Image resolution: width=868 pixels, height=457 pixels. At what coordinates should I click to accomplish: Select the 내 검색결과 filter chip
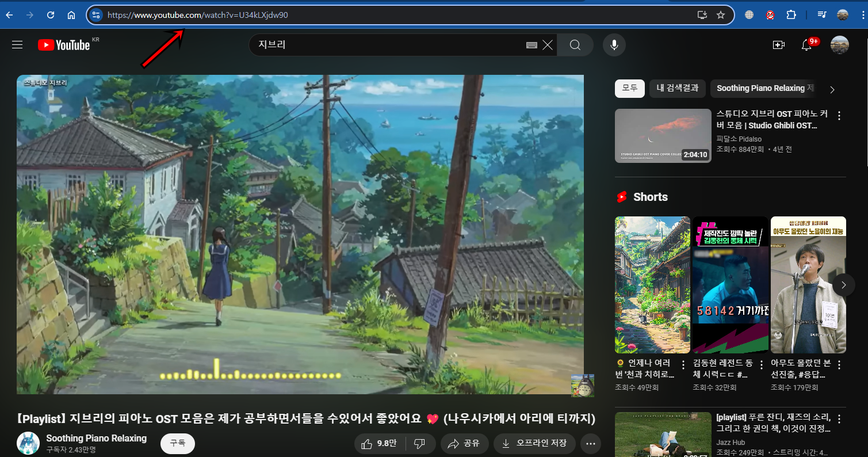[x=678, y=88]
